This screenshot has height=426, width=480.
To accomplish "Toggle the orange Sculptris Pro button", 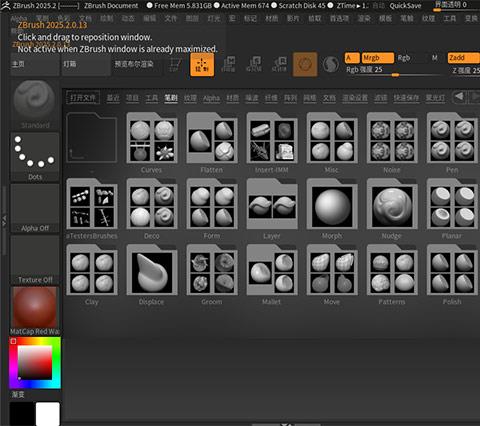I will coord(305,64).
